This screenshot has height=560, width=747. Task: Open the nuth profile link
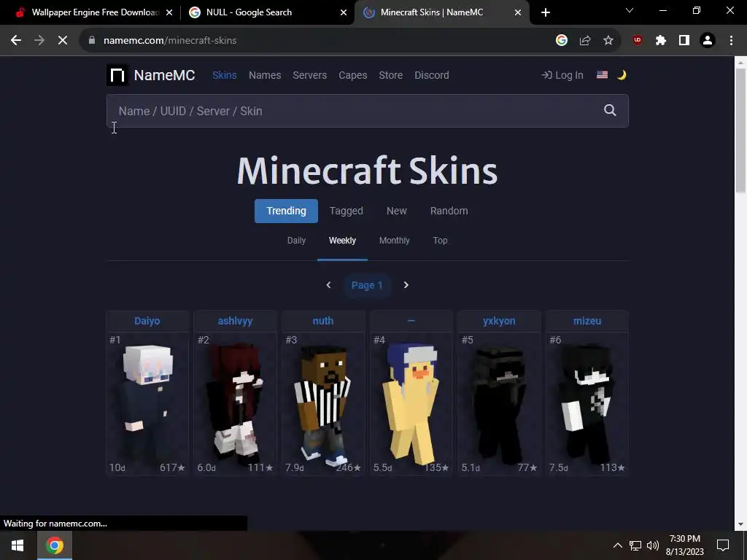click(323, 321)
